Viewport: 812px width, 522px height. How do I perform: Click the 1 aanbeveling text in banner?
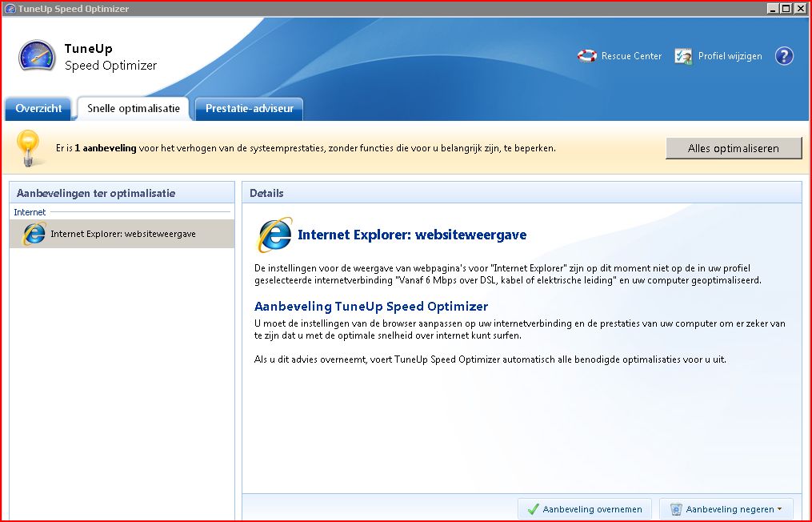(x=106, y=148)
